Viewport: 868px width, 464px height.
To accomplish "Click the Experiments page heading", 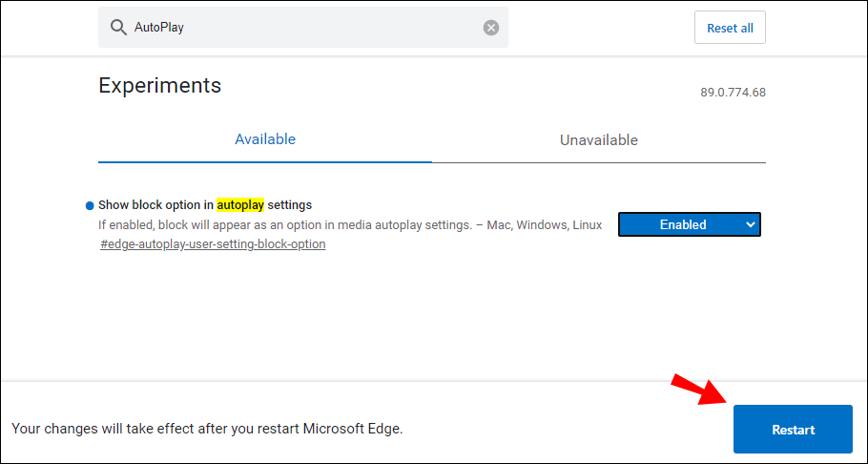I will point(159,85).
